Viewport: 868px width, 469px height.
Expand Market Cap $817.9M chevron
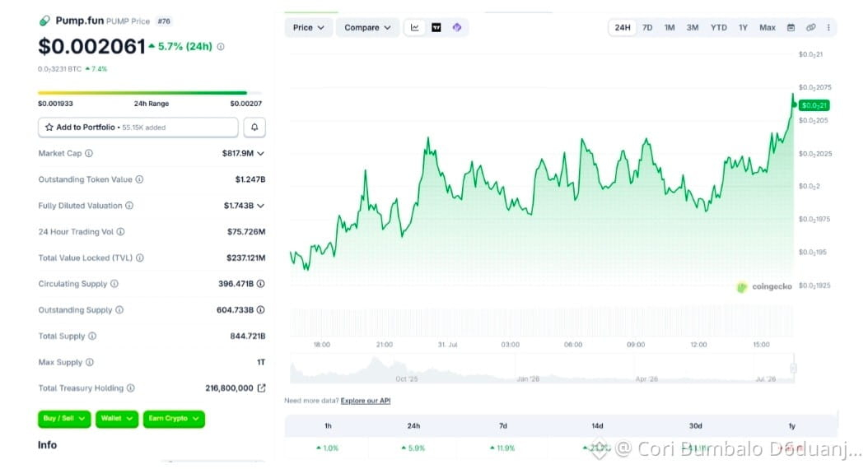261,153
